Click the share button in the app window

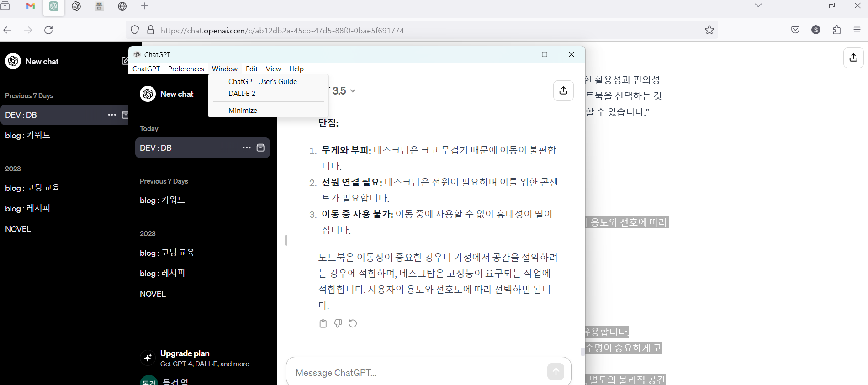(563, 90)
